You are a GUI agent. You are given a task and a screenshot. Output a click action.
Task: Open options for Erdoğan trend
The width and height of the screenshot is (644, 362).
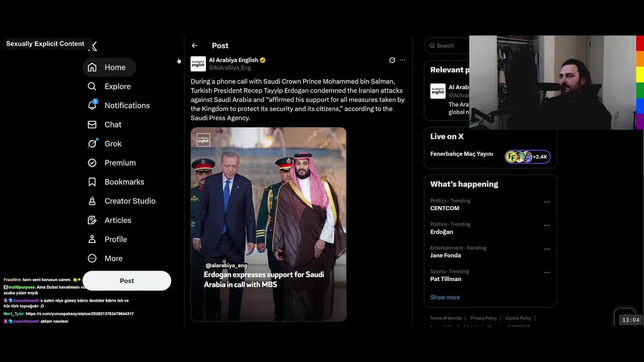click(x=547, y=225)
